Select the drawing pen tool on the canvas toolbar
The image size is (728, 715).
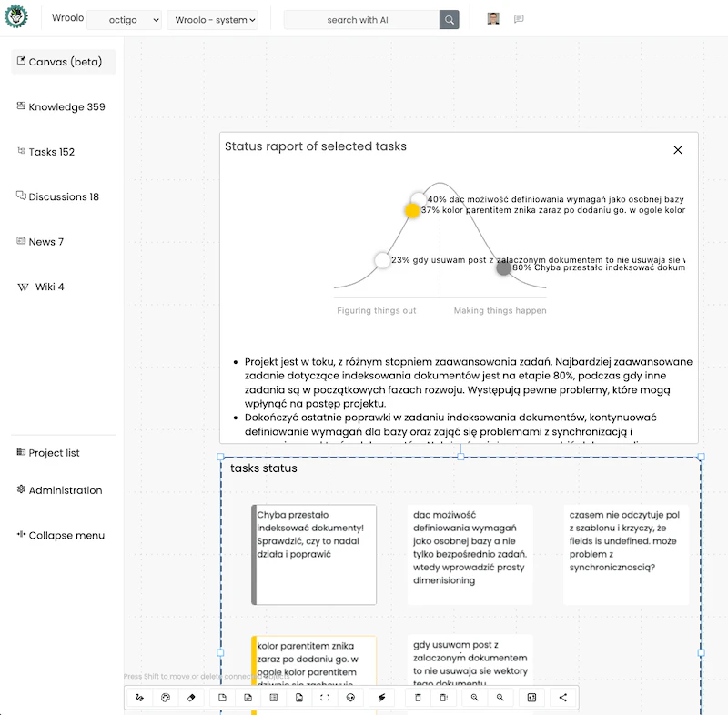click(139, 697)
